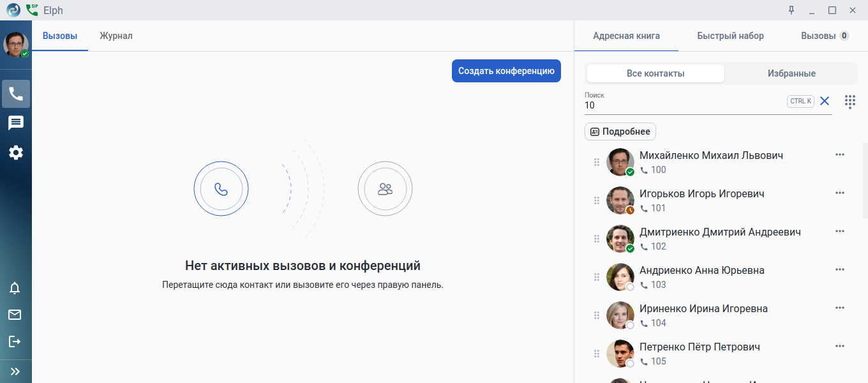Open the chat messages sidebar icon

coord(16,123)
